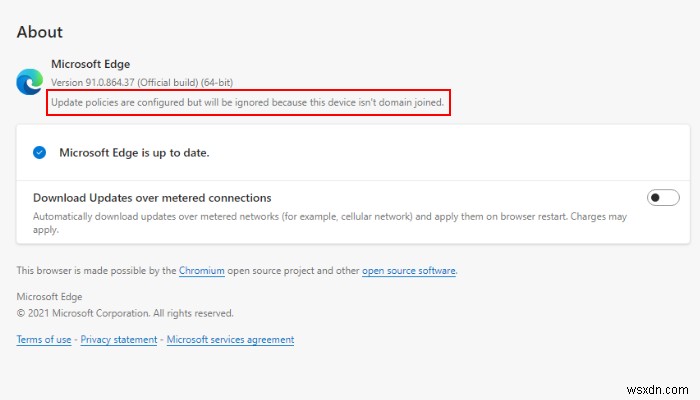Enable Download Updates over metered connections toggle
The width and height of the screenshot is (700, 400).
click(663, 197)
